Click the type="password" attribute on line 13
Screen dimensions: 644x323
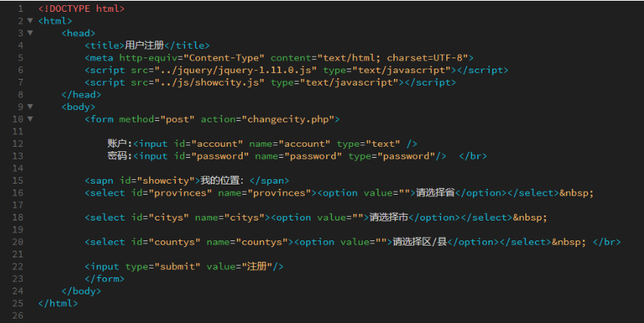392,156
